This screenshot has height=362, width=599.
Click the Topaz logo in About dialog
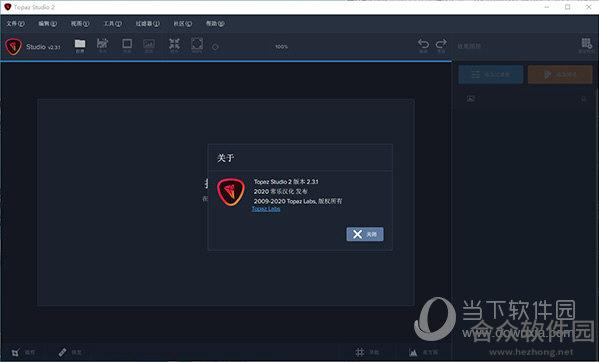231,192
